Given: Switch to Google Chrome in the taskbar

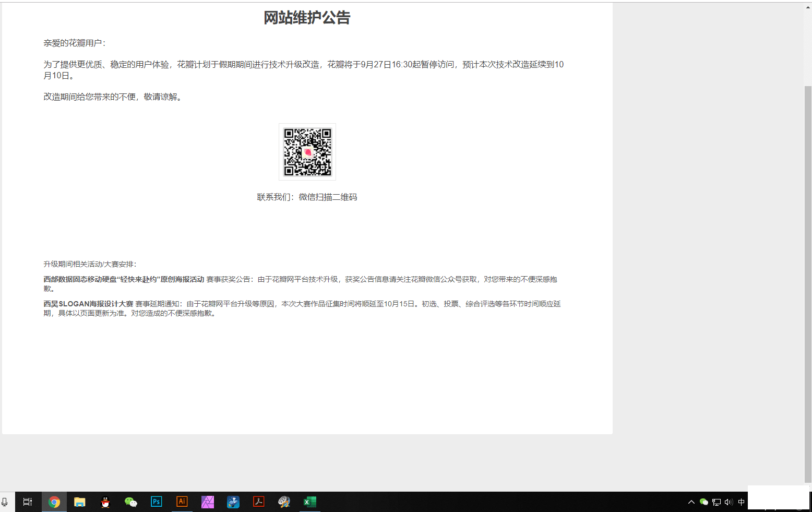Looking at the screenshot, I should coord(54,502).
